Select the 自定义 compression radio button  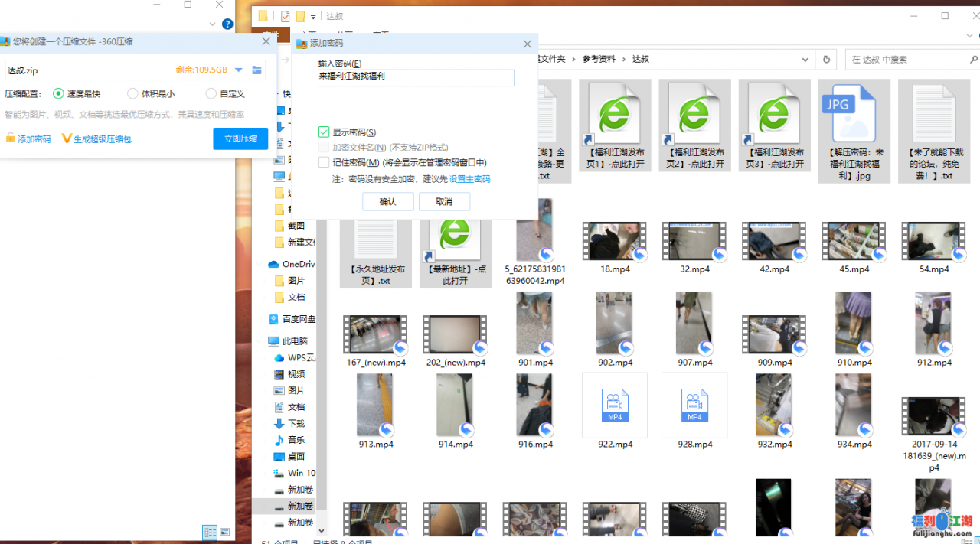[212, 93]
